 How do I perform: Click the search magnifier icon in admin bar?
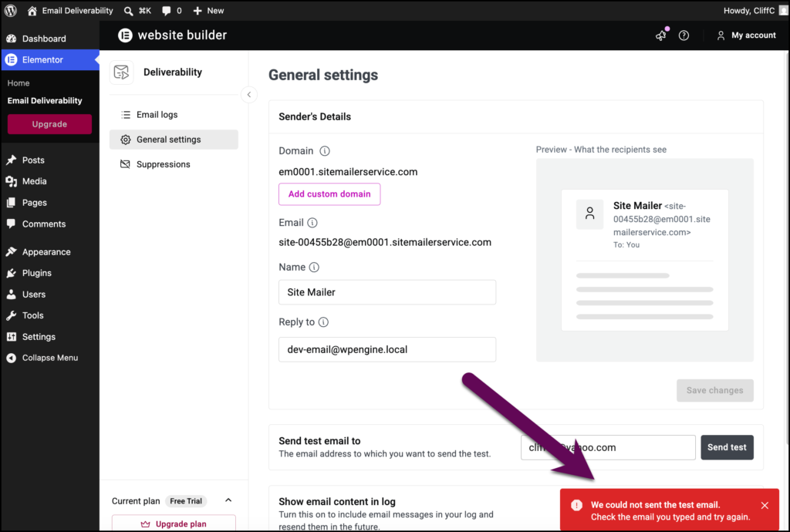click(x=129, y=11)
